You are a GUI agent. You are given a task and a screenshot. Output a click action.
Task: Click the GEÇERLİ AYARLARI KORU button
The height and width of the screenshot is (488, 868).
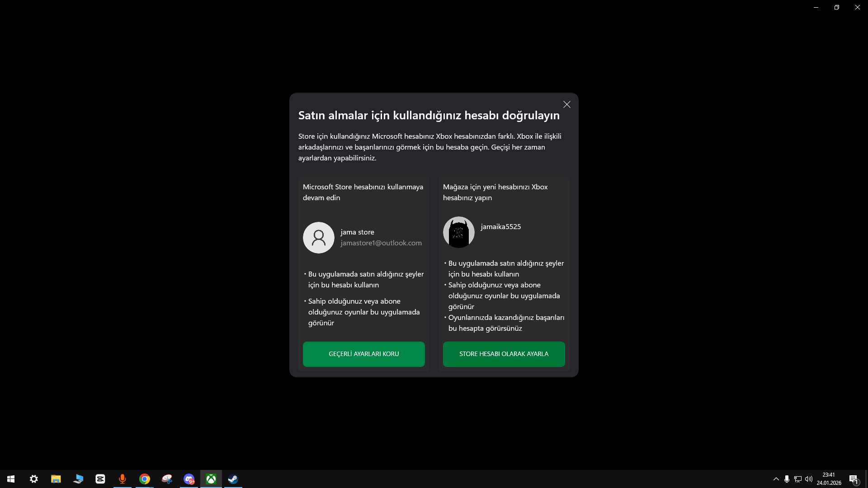pos(364,354)
